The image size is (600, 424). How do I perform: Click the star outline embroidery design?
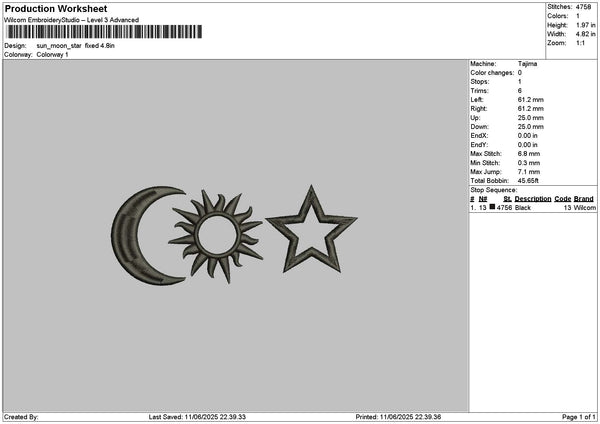pyautogui.click(x=311, y=230)
